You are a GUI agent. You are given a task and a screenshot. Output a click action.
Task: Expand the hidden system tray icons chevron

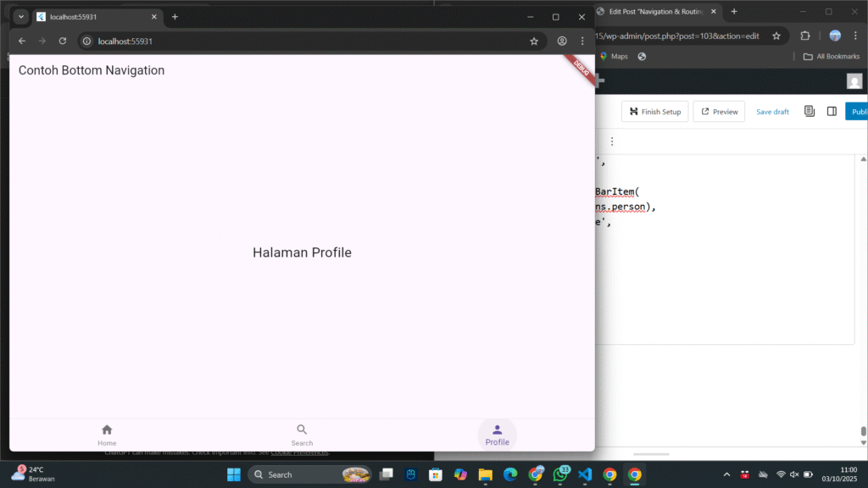click(726, 474)
